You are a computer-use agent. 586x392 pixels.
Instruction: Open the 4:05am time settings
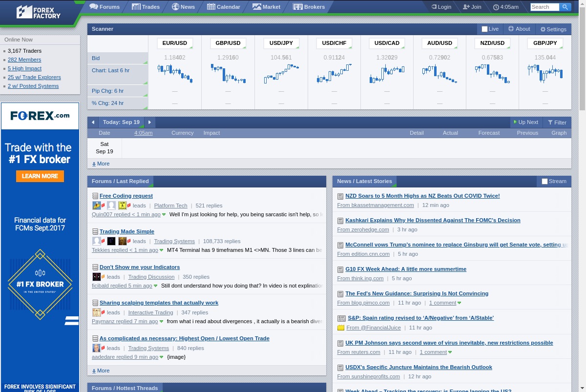506,7
